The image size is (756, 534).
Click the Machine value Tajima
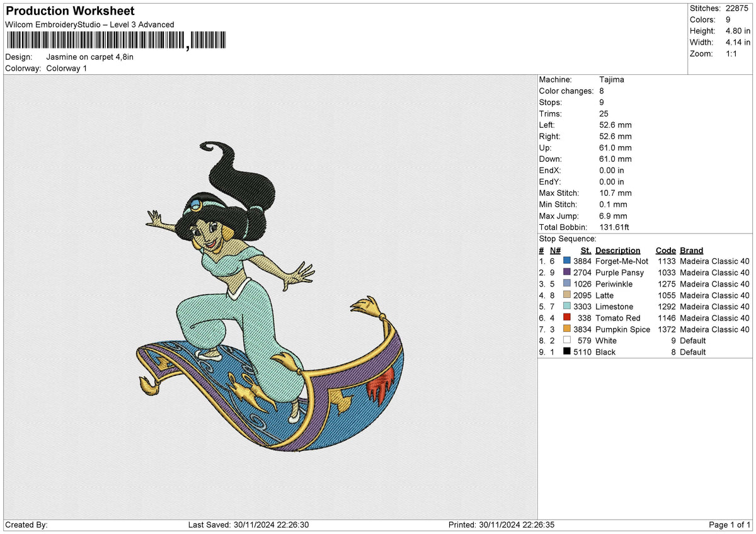(x=612, y=79)
